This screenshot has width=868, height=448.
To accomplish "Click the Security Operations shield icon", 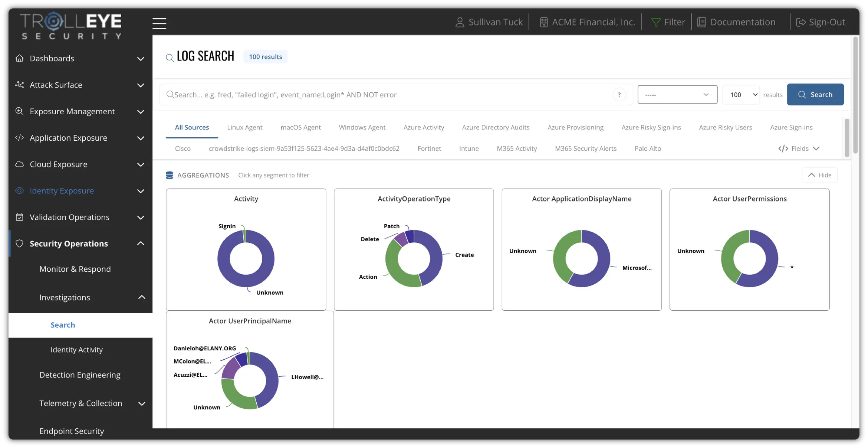I will coord(19,243).
